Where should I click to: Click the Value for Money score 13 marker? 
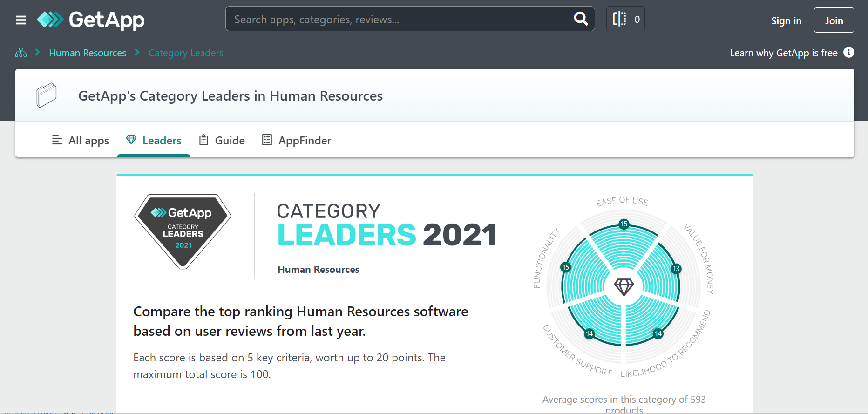[676, 269]
